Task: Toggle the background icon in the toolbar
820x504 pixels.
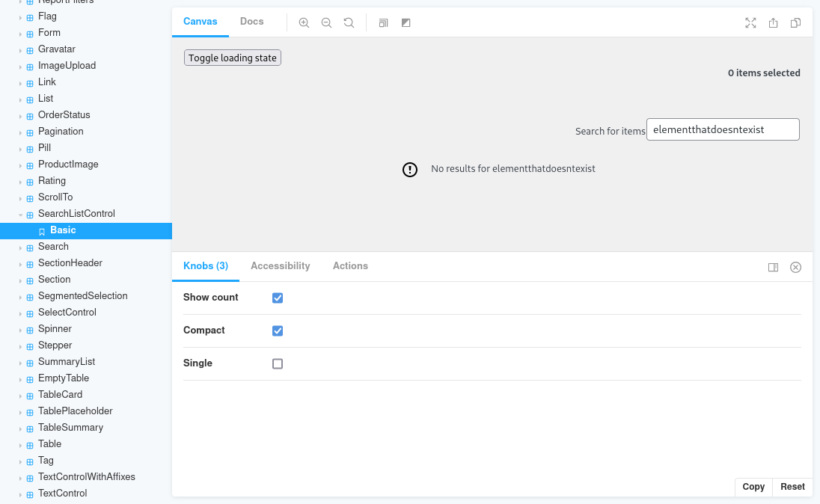Action: tap(406, 22)
